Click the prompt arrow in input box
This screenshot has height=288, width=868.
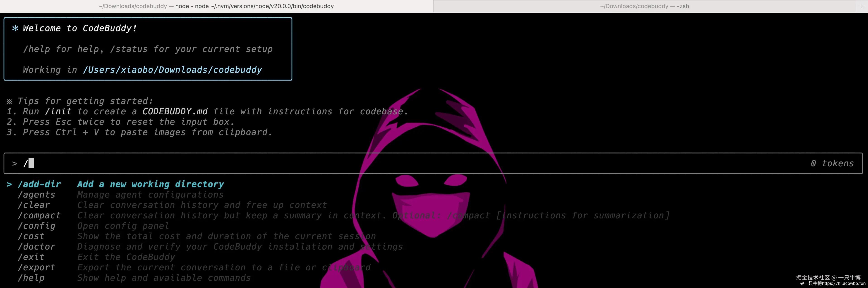click(15, 164)
